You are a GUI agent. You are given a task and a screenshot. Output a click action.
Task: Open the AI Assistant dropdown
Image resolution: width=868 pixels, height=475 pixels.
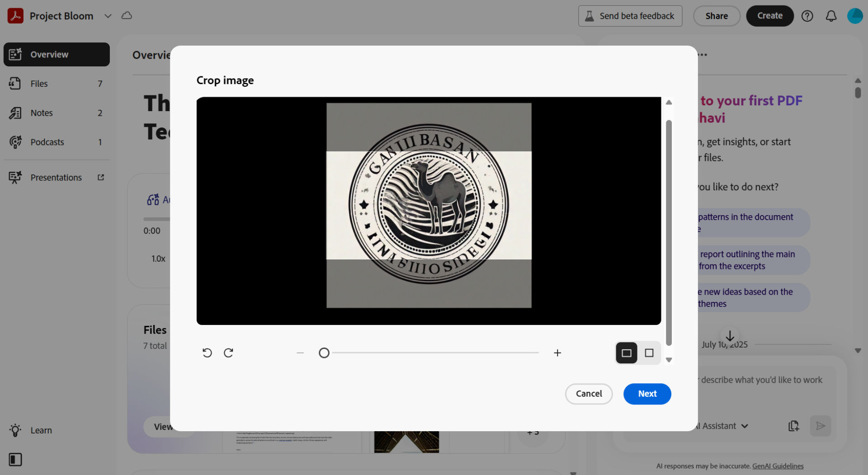tap(745, 426)
